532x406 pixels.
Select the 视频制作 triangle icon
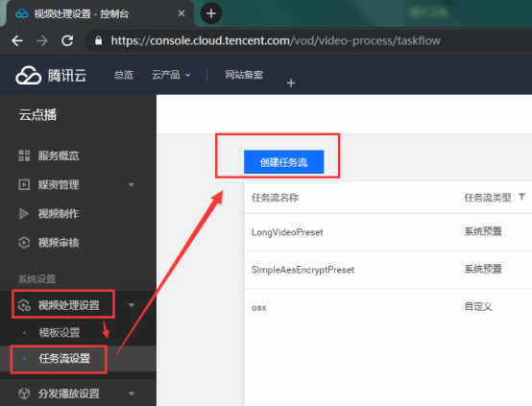tap(24, 214)
